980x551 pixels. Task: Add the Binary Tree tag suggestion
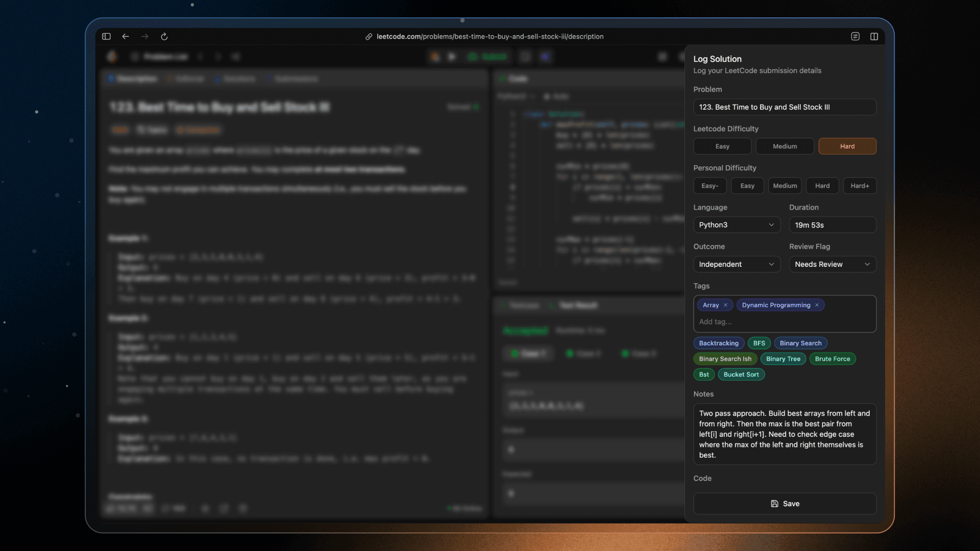[783, 359]
